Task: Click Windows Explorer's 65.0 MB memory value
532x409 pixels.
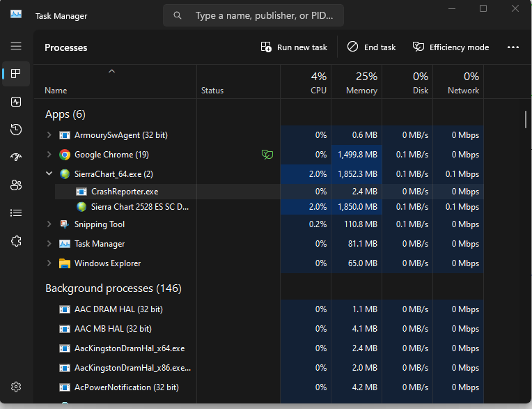Action: coord(362,263)
